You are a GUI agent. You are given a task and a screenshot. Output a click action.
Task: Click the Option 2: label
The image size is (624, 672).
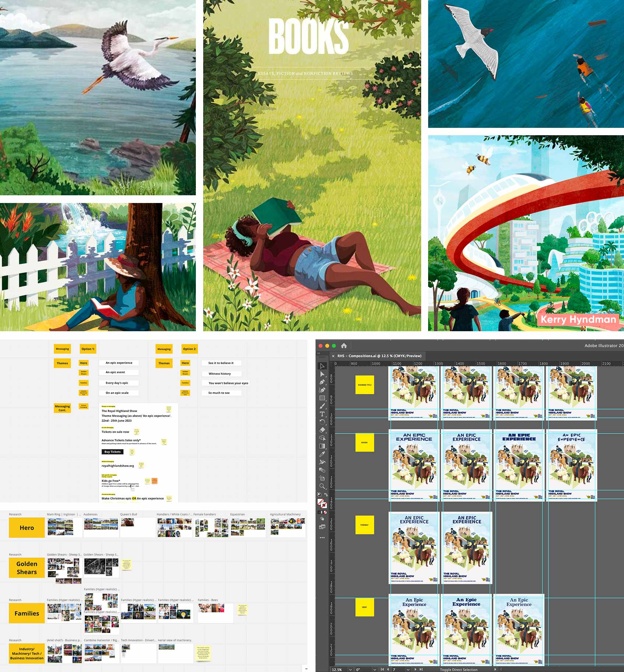[190, 349]
